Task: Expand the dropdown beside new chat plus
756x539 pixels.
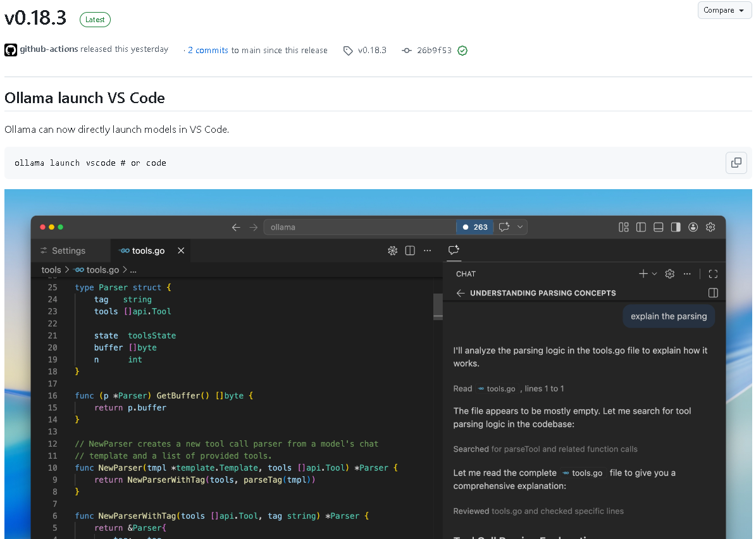Action: 654,274
